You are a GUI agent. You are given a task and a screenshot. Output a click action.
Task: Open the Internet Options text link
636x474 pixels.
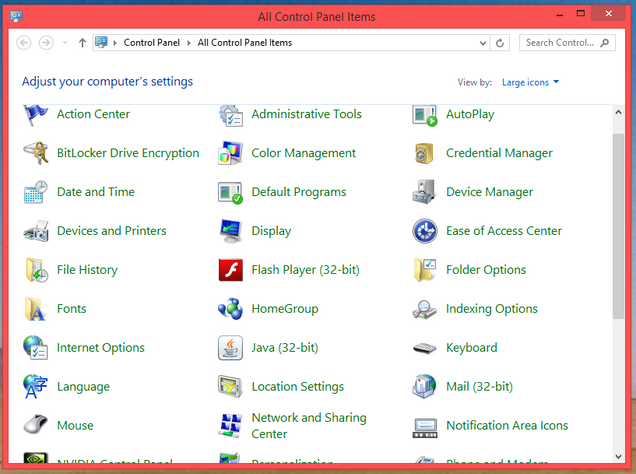click(101, 347)
